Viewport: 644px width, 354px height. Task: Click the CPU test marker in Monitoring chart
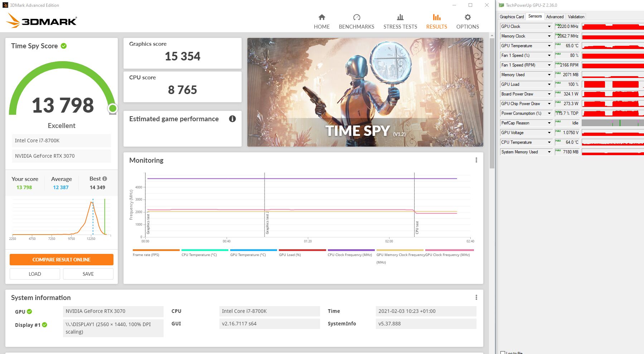point(417,227)
